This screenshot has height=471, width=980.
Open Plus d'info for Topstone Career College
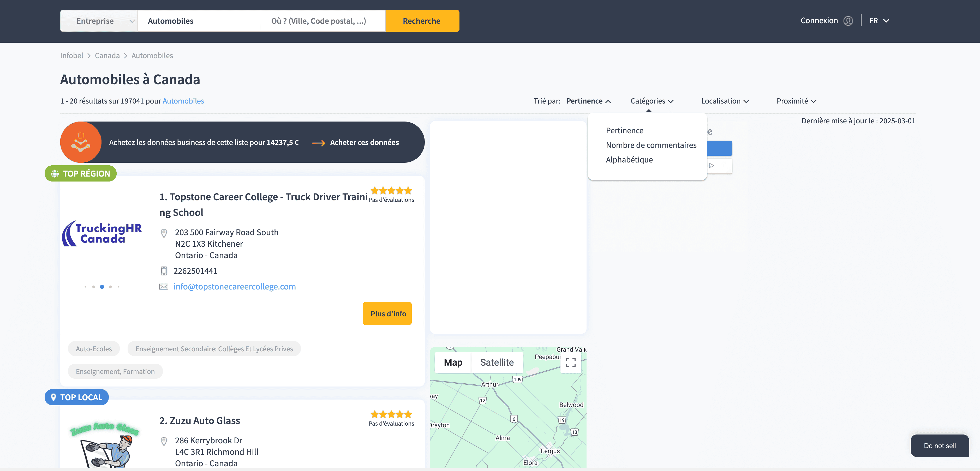pos(387,314)
